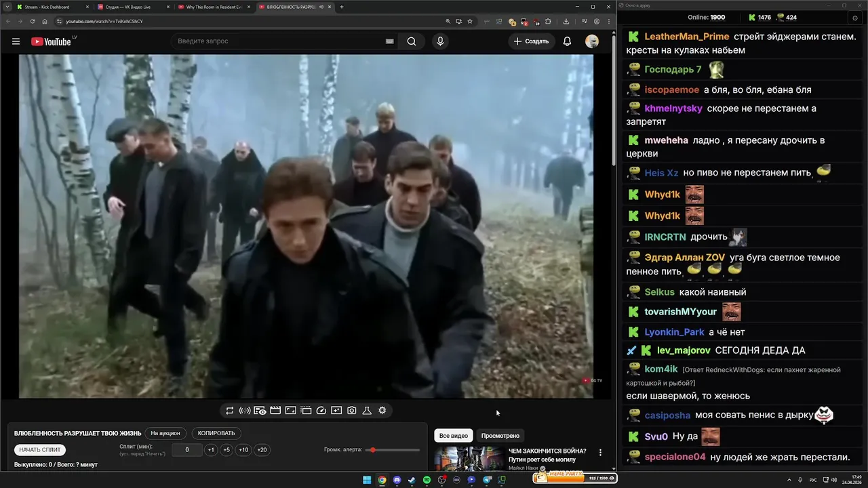The height and width of the screenshot is (488, 868).
Task: Click the КОПИРОВАТЬ button
Action: click(216, 433)
